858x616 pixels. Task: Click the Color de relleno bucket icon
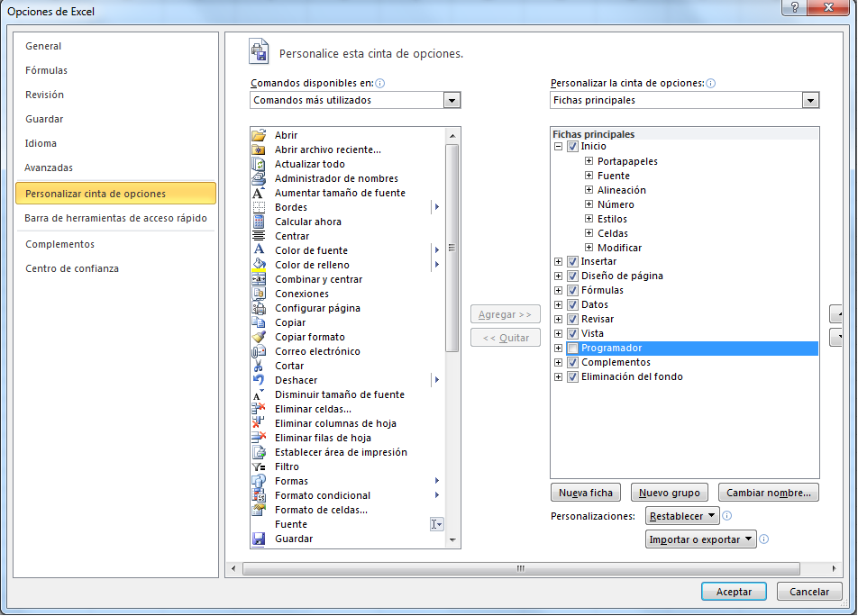pyautogui.click(x=259, y=265)
